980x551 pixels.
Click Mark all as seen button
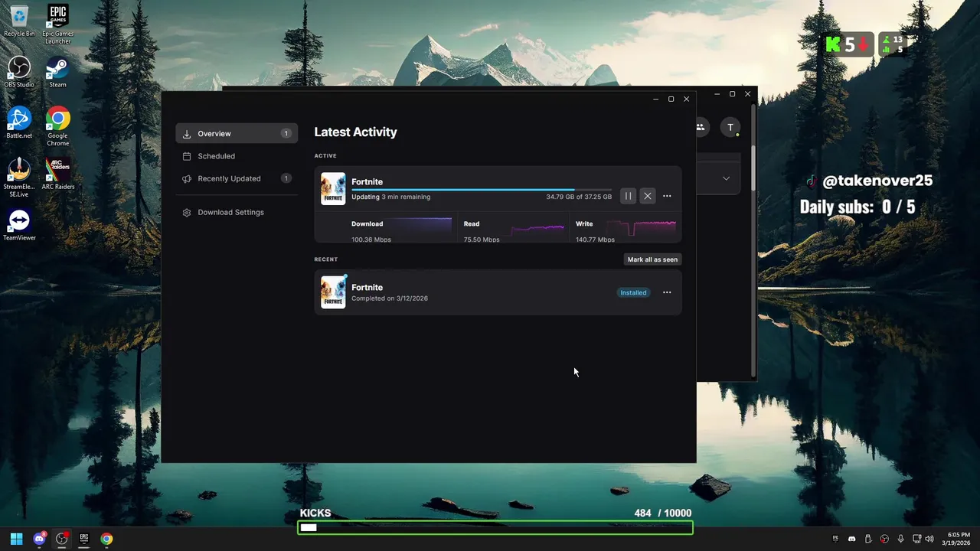[x=652, y=259]
